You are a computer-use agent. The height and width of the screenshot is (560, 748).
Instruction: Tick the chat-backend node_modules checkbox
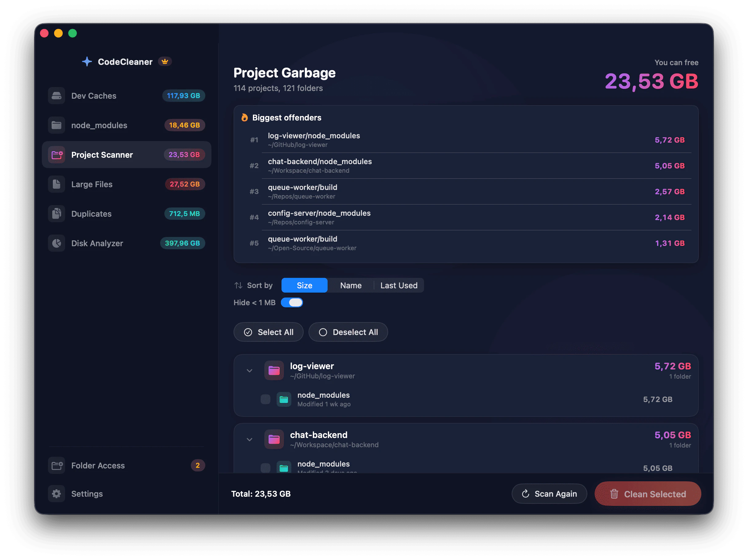click(x=266, y=468)
